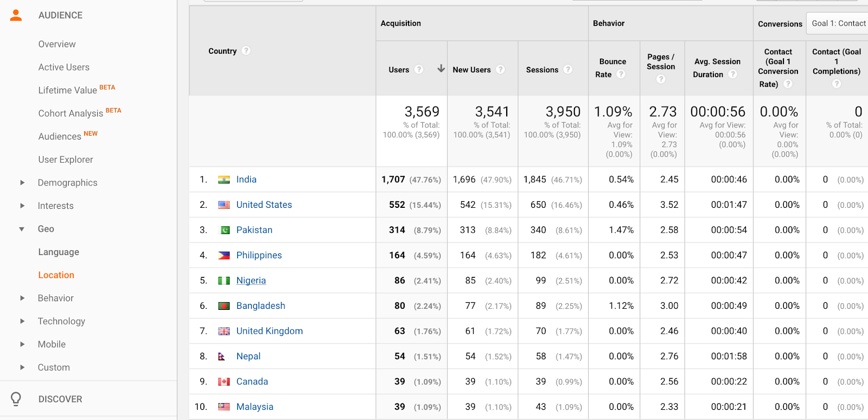Open help icon beside Bounce Rate
Image resolution: width=868 pixels, height=420 pixels.
coord(621,74)
